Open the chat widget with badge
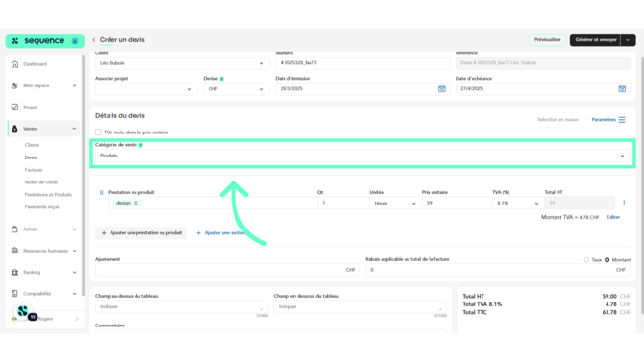This screenshot has height=362, width=644. coord(24,312)
